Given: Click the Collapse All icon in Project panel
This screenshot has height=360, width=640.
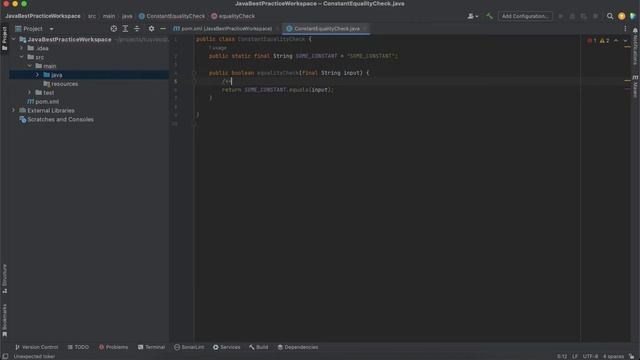Looking at the screenshot, I should [x=137, y=29].
